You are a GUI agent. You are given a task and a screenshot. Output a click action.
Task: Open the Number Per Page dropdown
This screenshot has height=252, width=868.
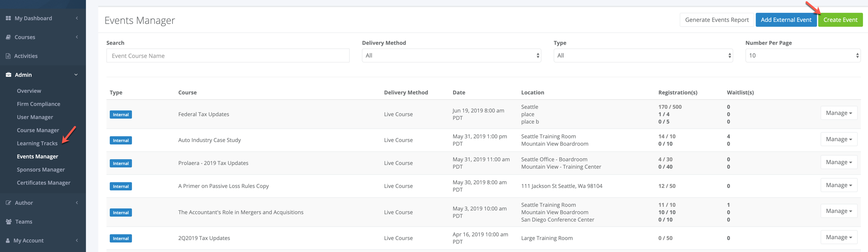click(803, 55)
